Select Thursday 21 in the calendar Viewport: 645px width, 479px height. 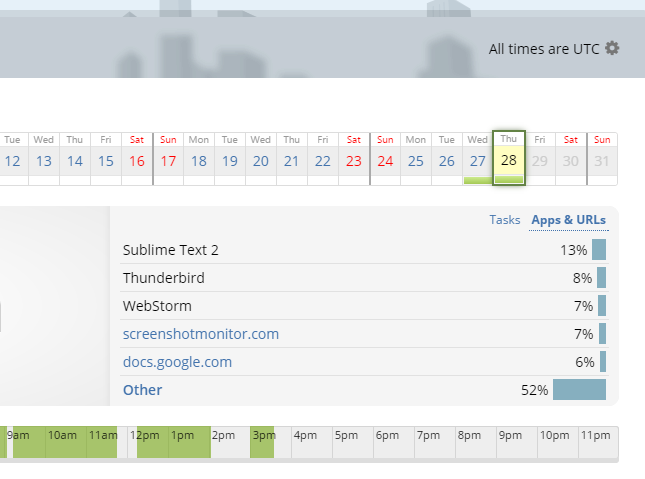tap(292, 159)
